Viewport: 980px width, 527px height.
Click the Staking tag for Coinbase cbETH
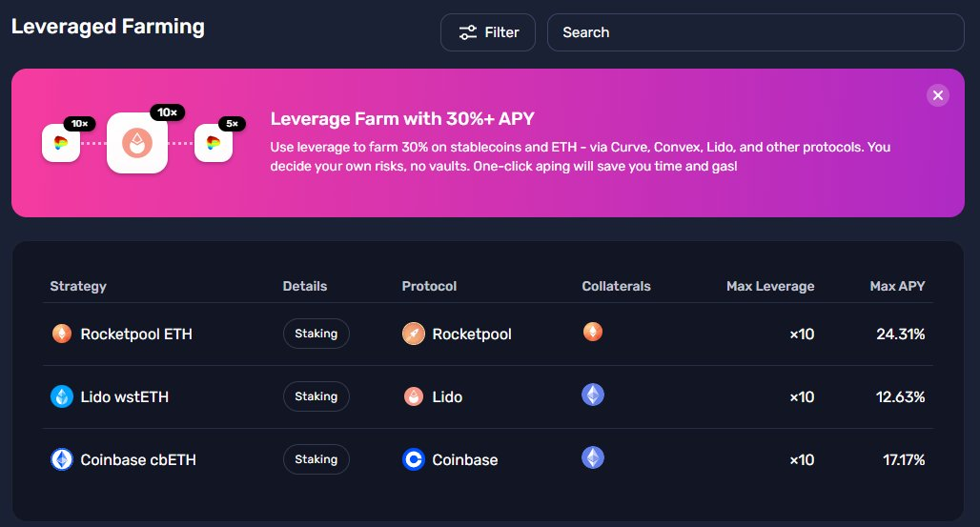click(316, 459)
